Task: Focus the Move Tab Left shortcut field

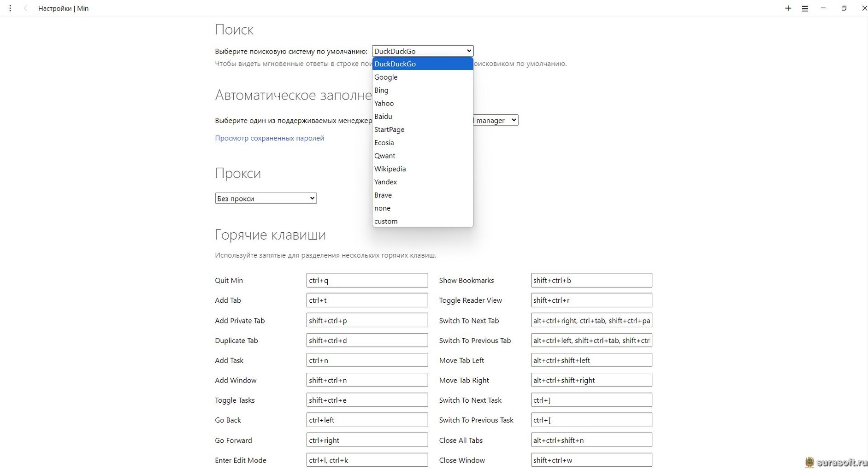Action: pos(591,360)
